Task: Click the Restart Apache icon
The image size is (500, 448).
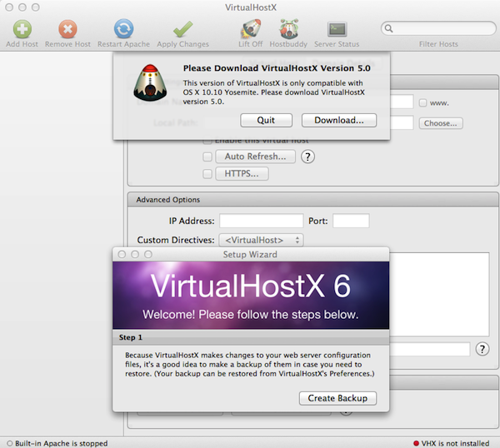Action: tap(123, 29)
